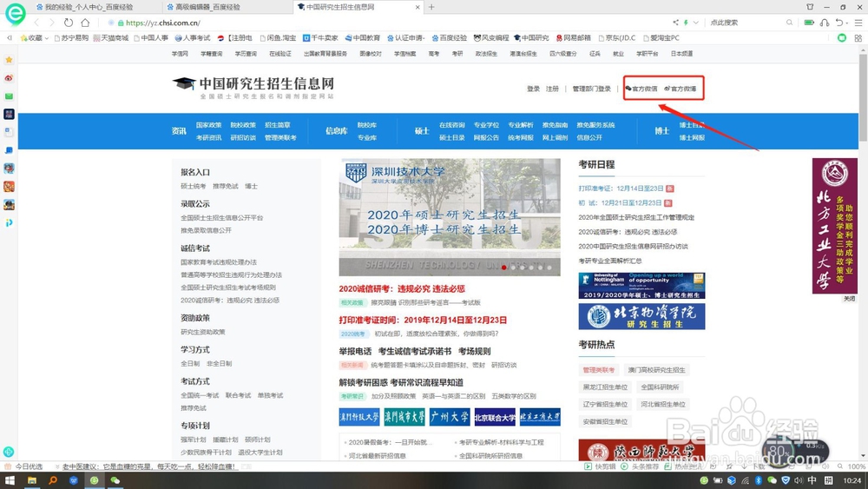Open 网上调剂 in the blue nav
Viewport: 868px width, 489px height.
[x=555, y=138]
